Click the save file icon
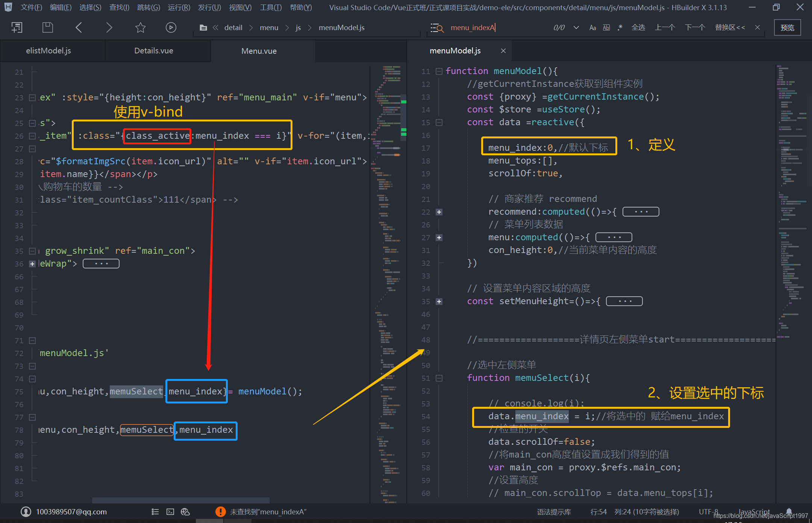This screenshot has height=523, width=812. tap(47, 27)
